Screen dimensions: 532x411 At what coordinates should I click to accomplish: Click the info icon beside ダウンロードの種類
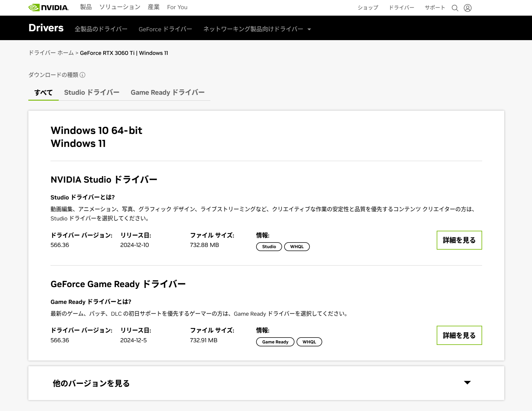coord(83,75)
